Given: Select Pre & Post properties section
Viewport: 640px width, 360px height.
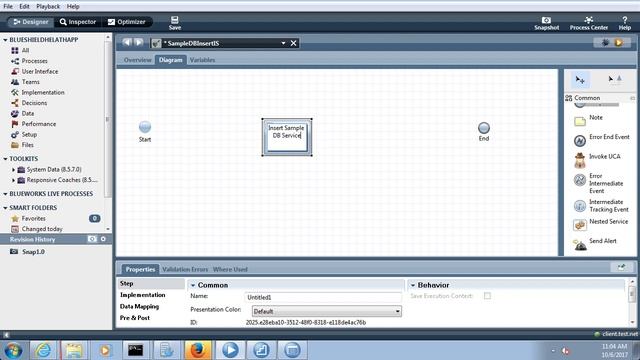Looking at the screenshot, I should pos(135,318).
